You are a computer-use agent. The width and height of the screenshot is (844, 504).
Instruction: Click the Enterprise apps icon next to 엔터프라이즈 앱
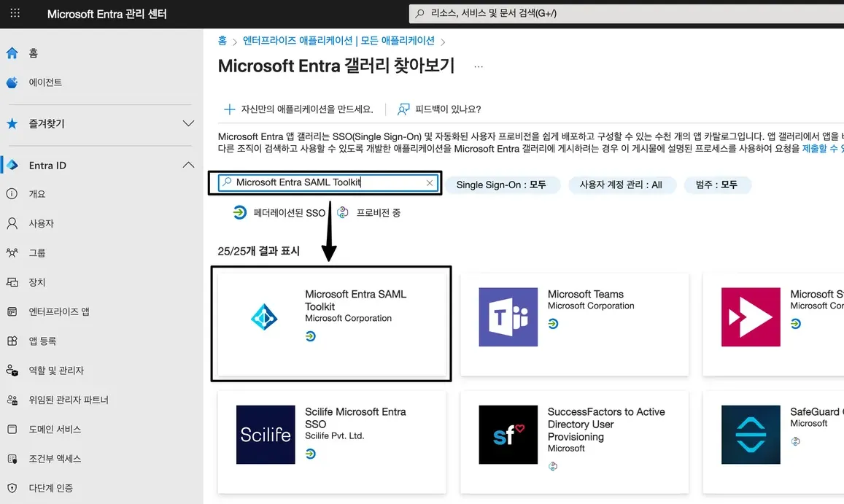click(x=12, y=311)
